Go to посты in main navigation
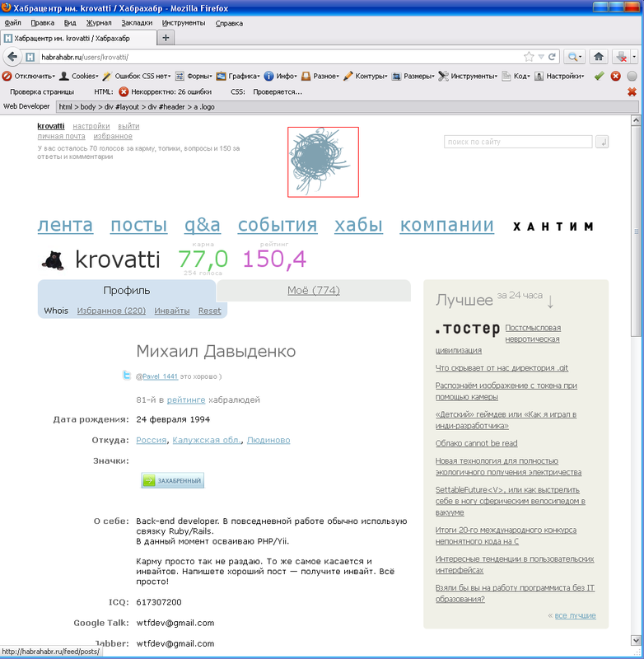The image size is (644, 659). click(138, 225)
